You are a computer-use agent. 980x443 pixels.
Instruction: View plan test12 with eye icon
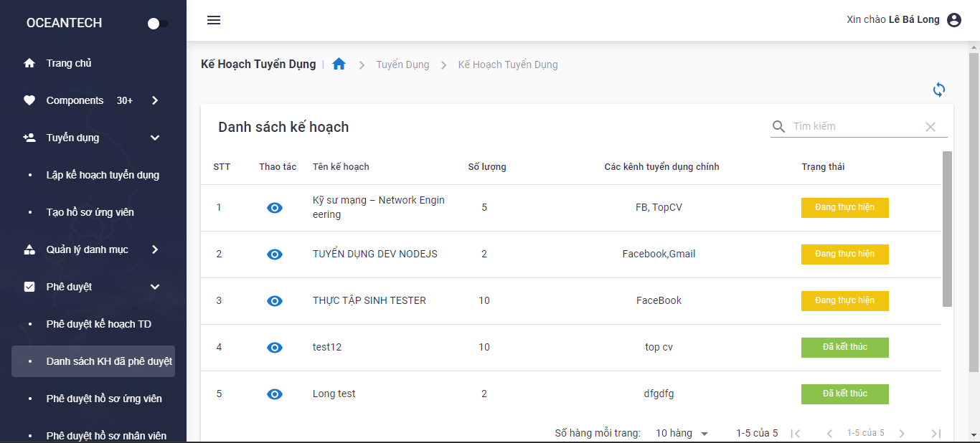click(x=275, y=348)
